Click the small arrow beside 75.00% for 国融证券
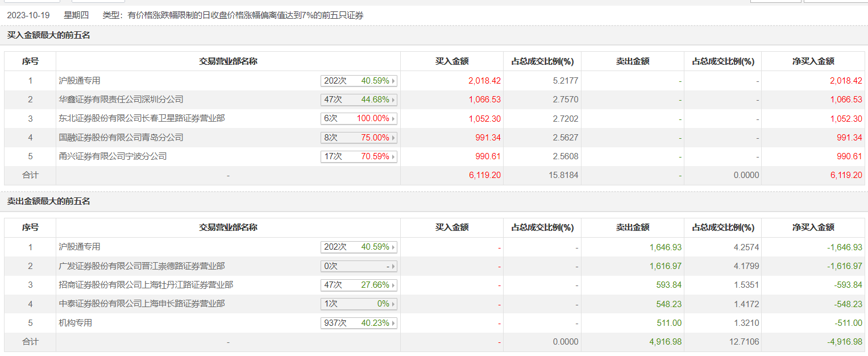 (393, 138)
